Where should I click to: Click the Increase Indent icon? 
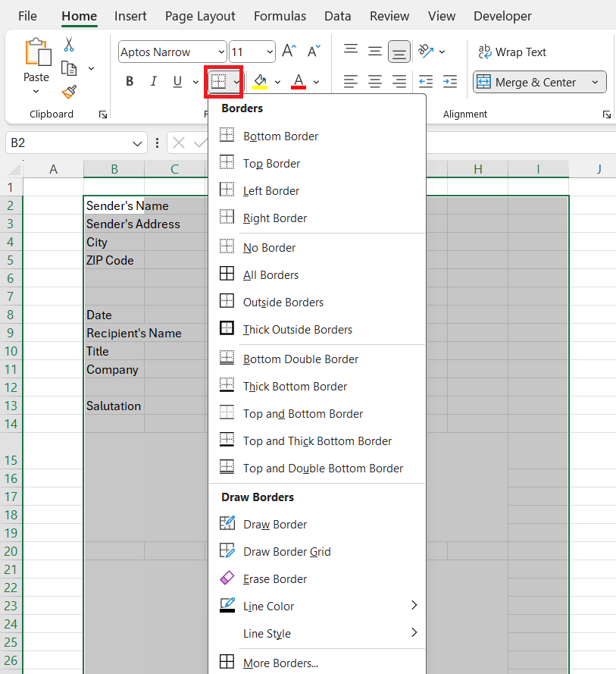[x=450, y=81]
